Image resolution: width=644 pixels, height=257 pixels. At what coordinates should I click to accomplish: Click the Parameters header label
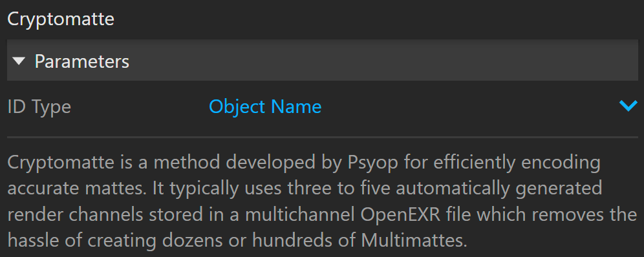tap(81, 61)
